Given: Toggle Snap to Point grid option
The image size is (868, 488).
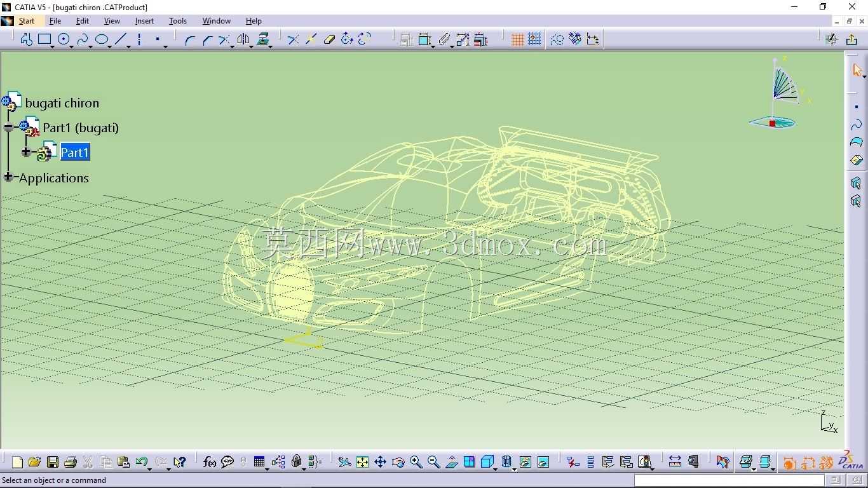Looking at the screenshot, I should [x=534, y=39].
